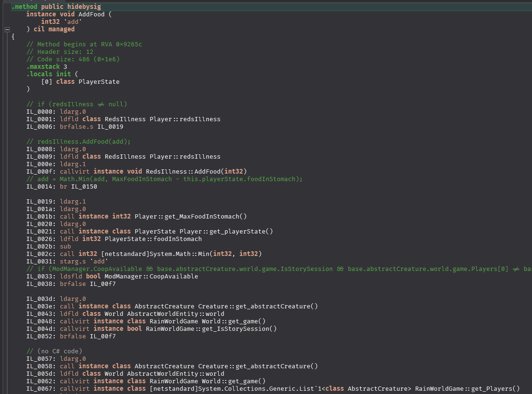Jump to IL_00f7 target on line IL_0038

[103, 284]
